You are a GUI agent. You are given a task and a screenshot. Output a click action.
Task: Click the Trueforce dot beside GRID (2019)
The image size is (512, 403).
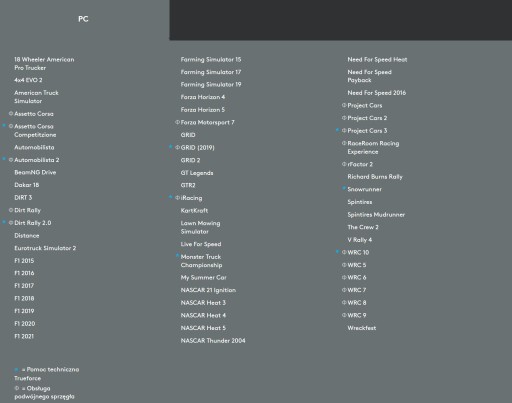pyautogui.click(x=171, y=147)
